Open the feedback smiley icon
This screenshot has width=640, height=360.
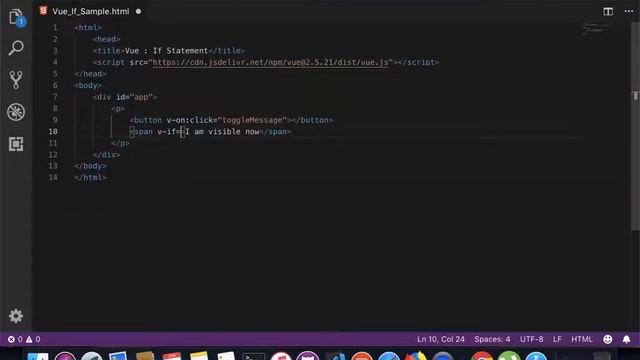pyautogui.click(x=607, y=339)
